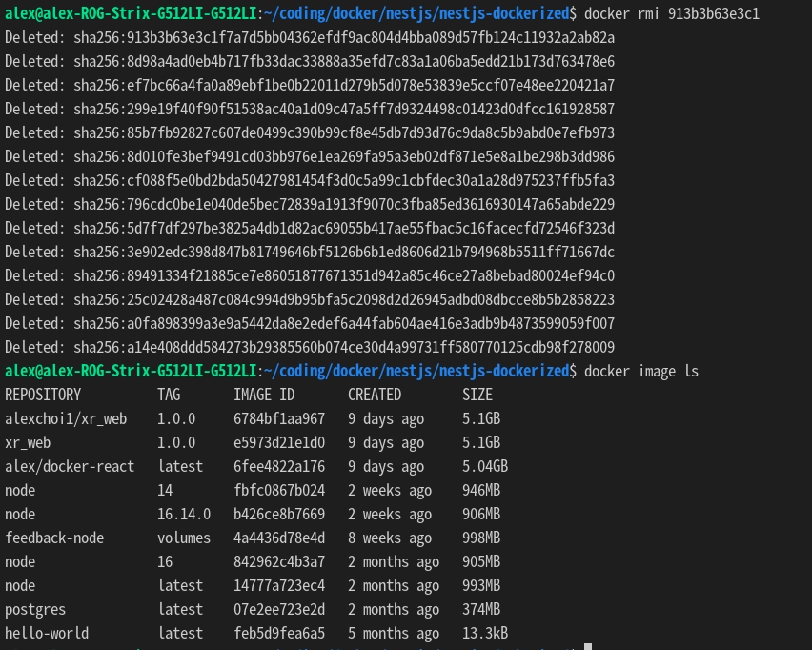Click image ID b426ce8b7669
Image resolution: width=812 pixels, height=650 pixels.
(x=279, y=515)
